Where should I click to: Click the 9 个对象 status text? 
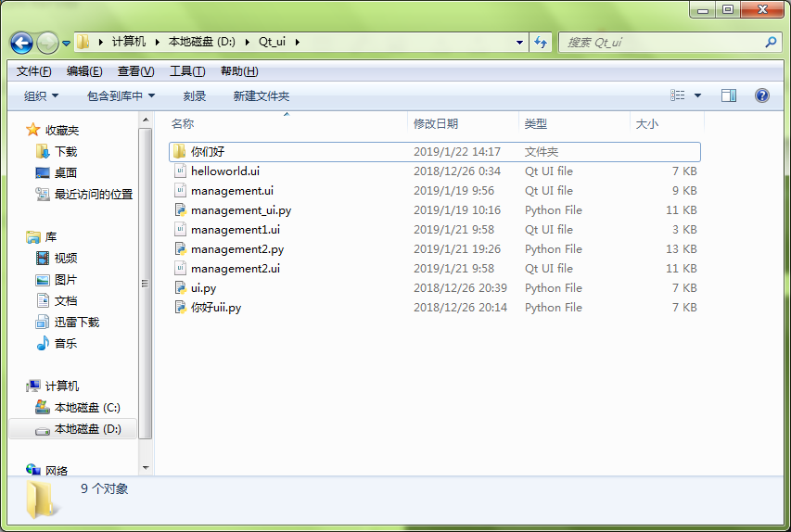click(105, 488)
